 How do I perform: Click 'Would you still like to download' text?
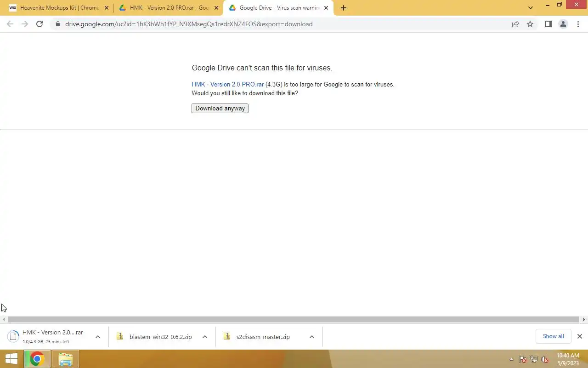245,93
